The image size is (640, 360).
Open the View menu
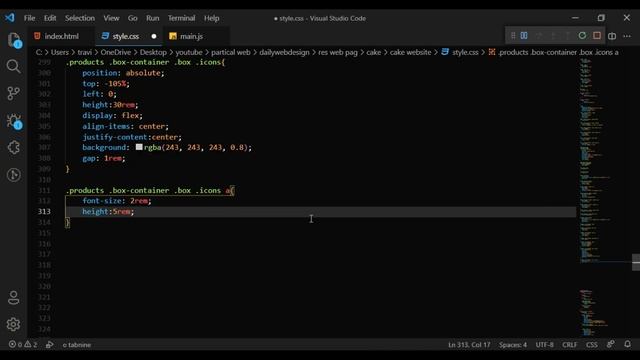111,18
